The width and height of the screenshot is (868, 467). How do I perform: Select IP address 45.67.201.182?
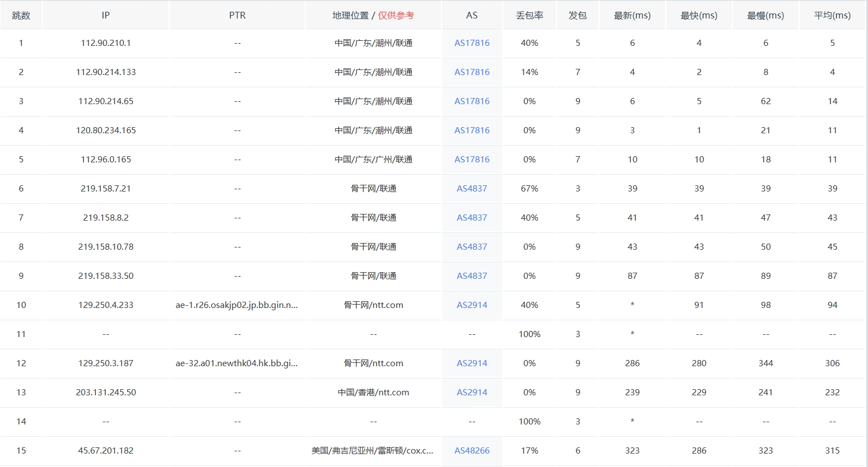coord(106,451)
